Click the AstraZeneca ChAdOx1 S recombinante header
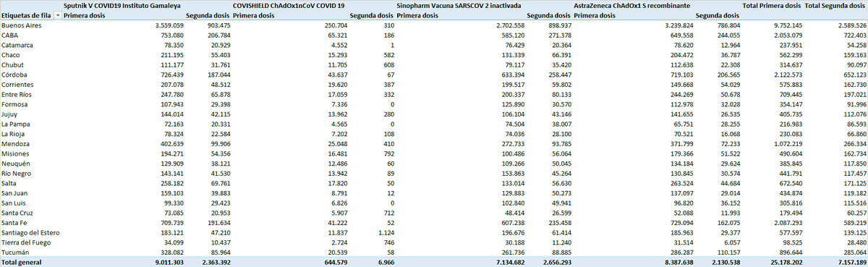 point(632,5)
